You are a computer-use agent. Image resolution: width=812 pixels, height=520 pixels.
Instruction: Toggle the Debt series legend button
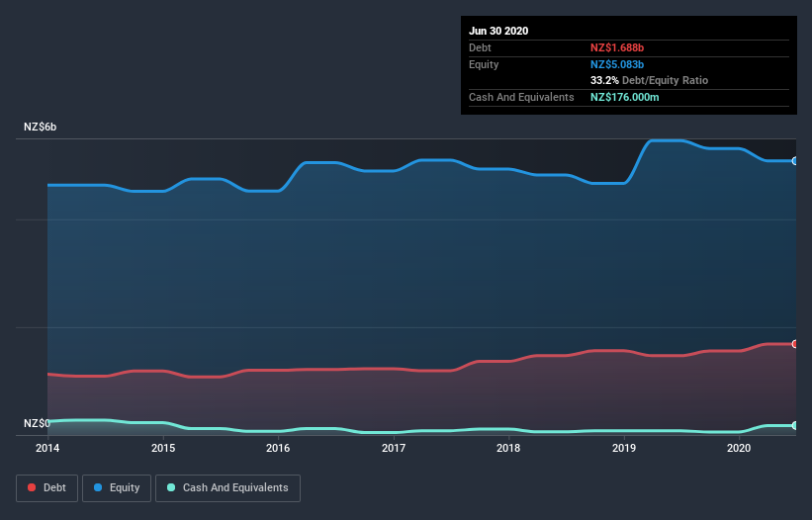[x=46, y=488]
